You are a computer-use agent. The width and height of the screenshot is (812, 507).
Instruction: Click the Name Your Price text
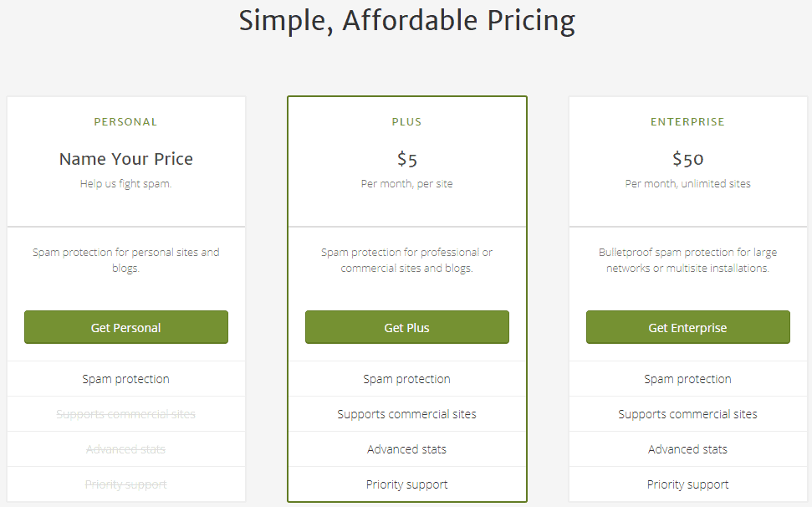pos(126,159)
